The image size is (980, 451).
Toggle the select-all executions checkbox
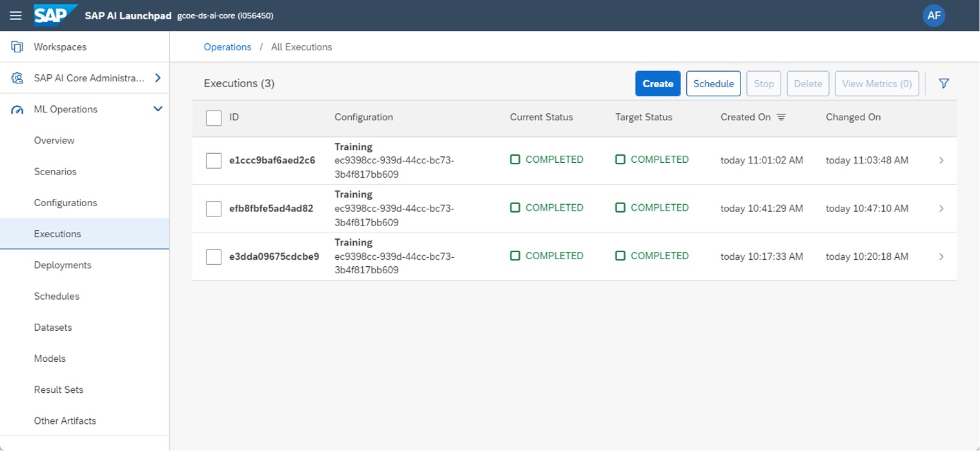pyautogui.click(x=214, y=118)
